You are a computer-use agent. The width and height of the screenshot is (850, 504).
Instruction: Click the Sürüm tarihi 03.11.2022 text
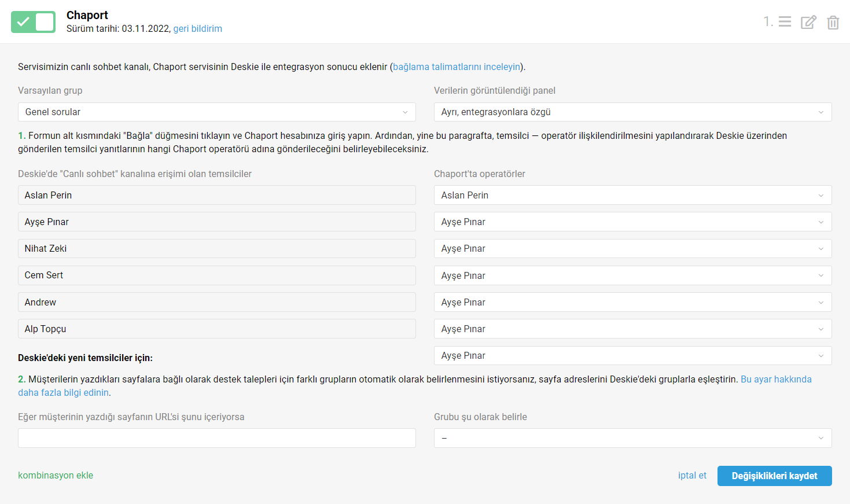(x=118, y=28)
